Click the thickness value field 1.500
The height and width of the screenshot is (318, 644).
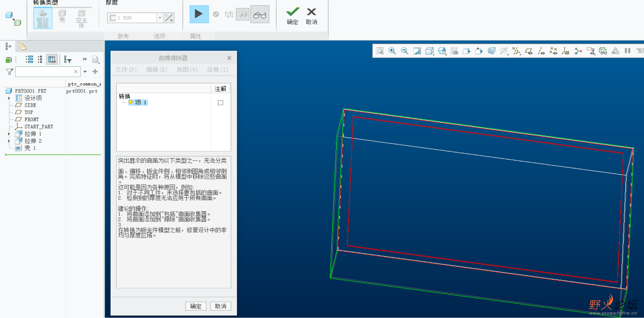[x=132, y=18]
